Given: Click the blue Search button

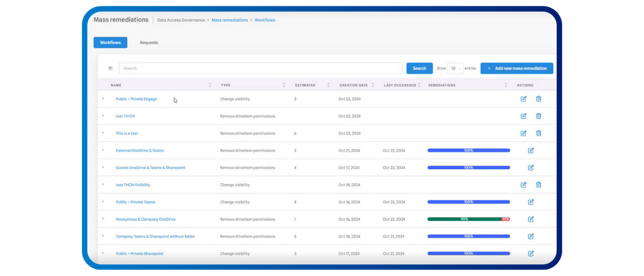Looking at the screenshot, I should point(419,68).
